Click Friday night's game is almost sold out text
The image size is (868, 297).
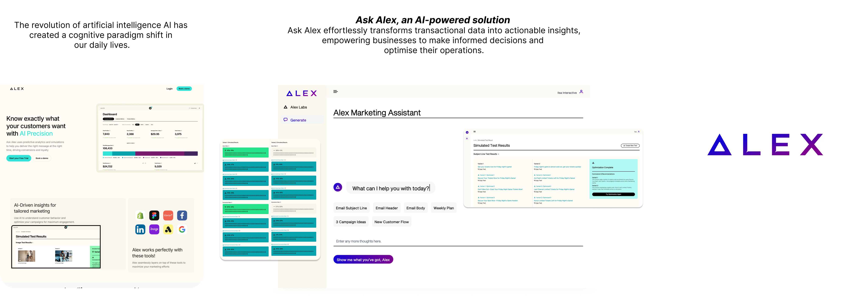pyautogui.click(x=558, y=167)
